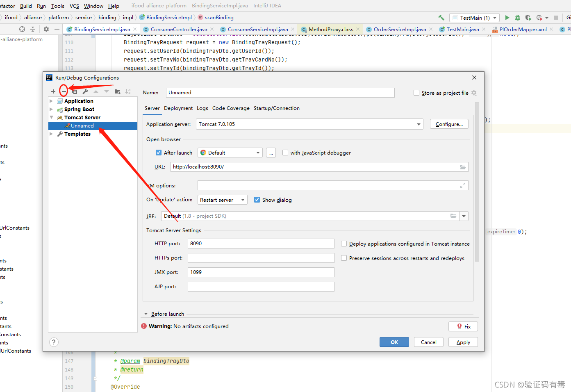The height and width of the screenshot is (392, 571).
Task: Collapse the Tomcat Server node in the tree
Action: tap(51, 117)
